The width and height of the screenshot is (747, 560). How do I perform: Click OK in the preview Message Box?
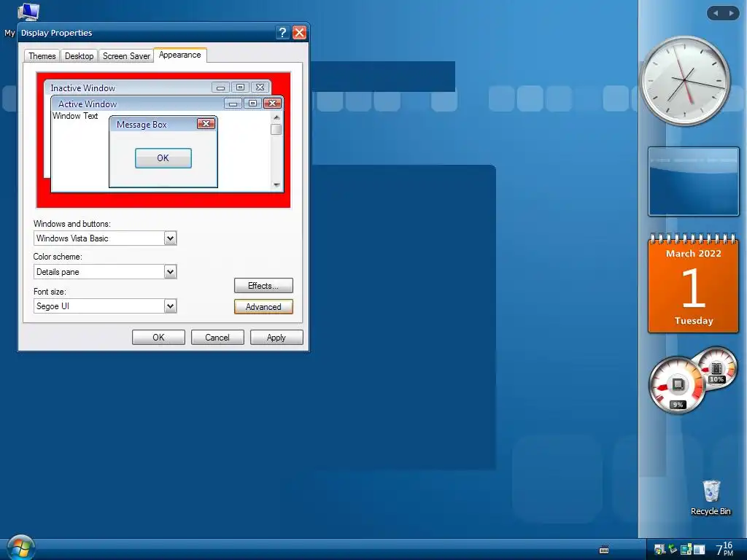[163, 158]
